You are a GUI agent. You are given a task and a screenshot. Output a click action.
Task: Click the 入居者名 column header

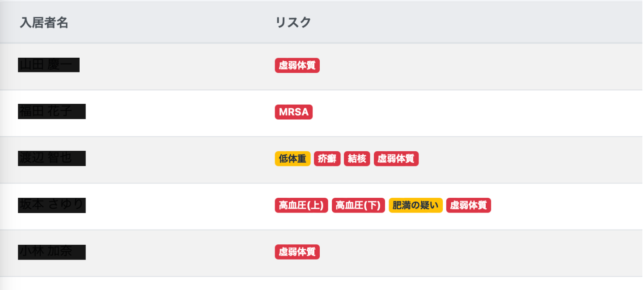pos(44,21)
